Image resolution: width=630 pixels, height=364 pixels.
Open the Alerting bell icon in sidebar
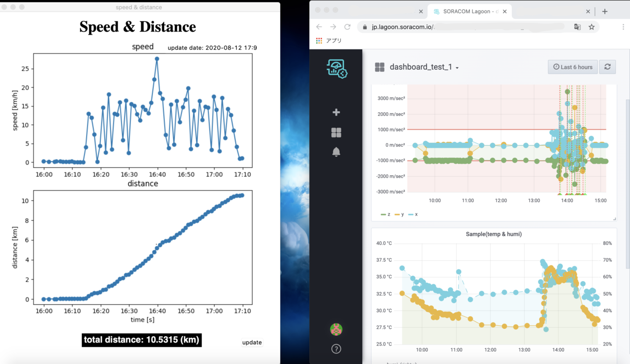pyautogui.click(x=337, y=152)
